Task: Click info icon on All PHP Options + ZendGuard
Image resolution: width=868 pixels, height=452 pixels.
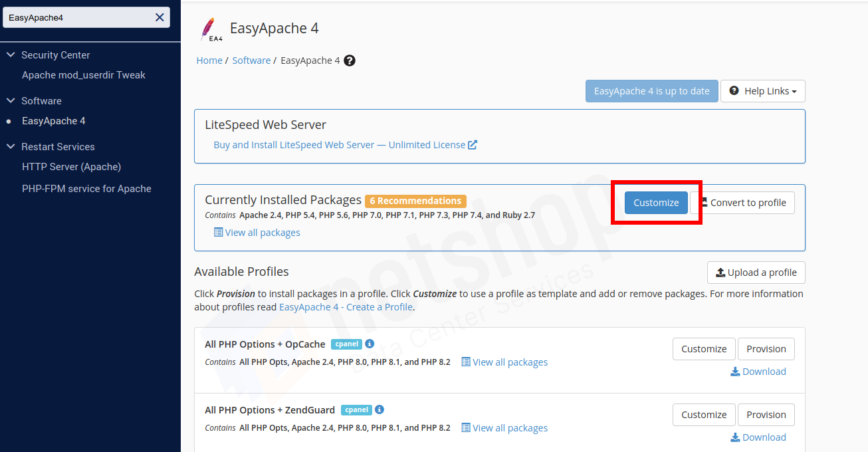Action: coord(380,409)
